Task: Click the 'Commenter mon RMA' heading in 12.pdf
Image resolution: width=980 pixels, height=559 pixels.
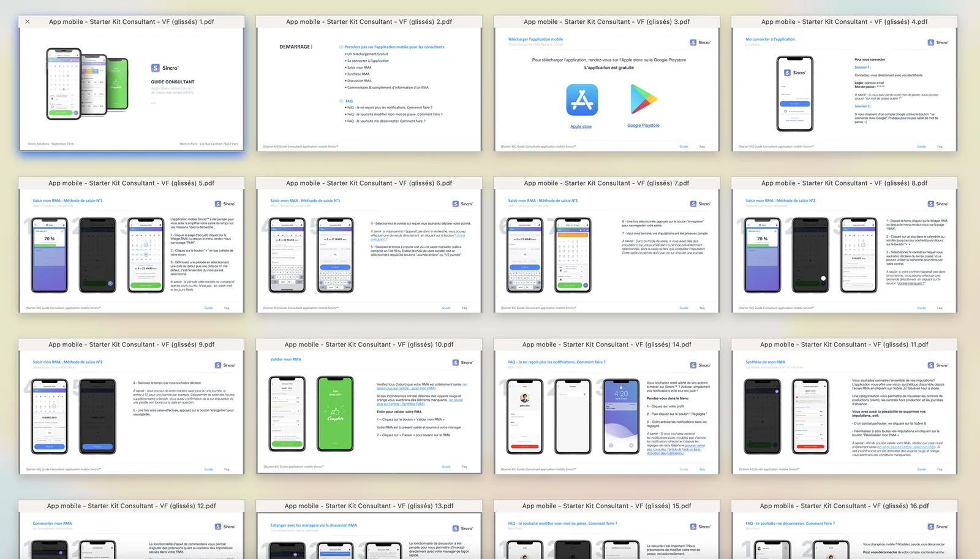Action: point(52,523)
